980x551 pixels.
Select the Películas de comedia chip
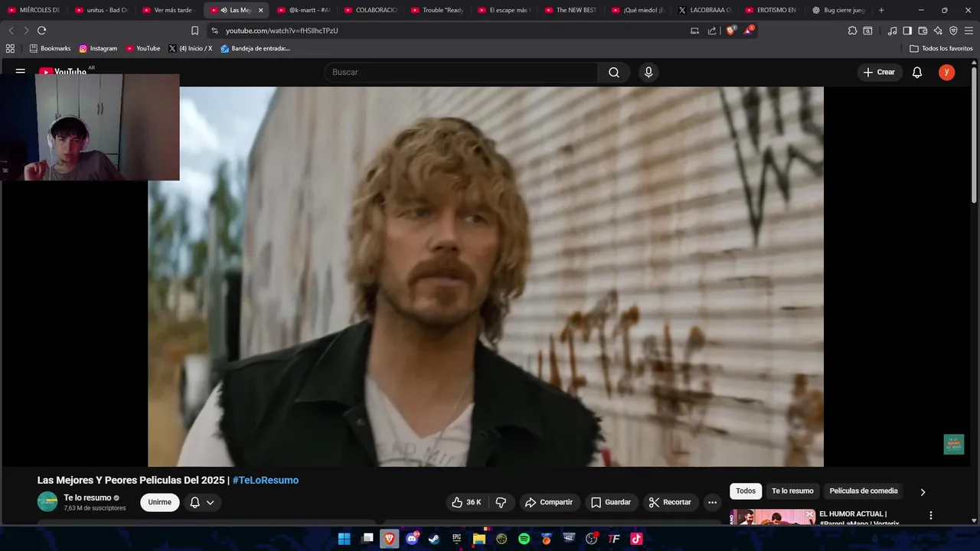(x=864, y=491)
